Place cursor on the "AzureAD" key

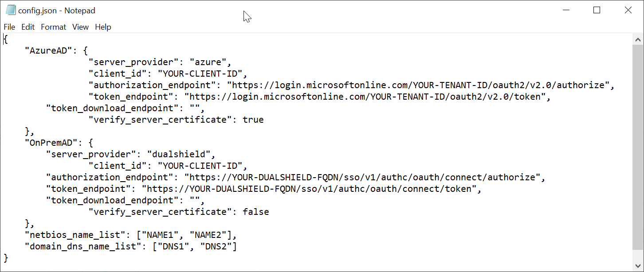click(x=48, y=51)
